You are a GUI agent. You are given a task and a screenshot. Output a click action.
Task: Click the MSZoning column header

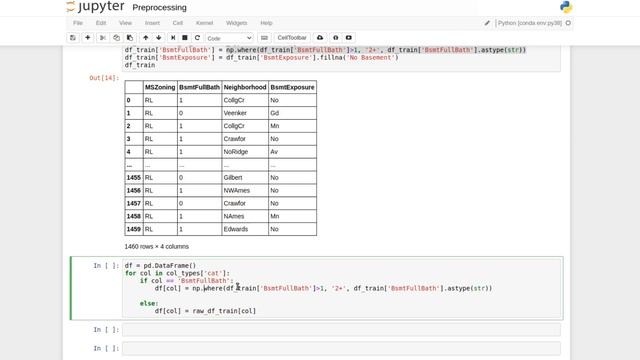coord(160,87)
